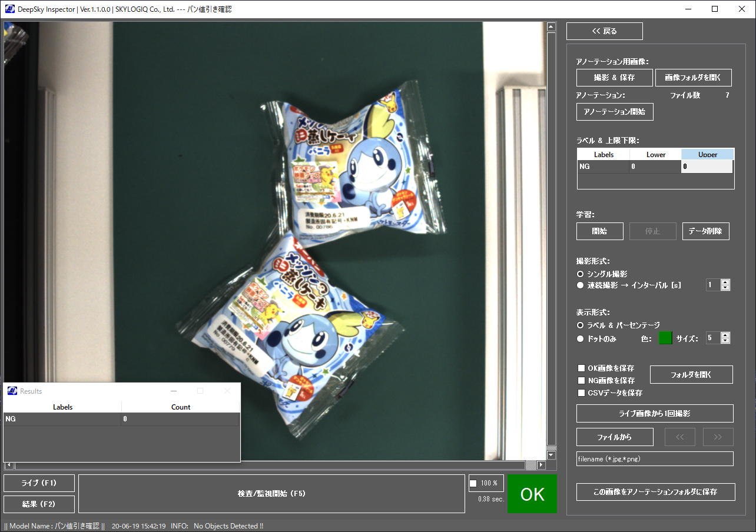Decrease the dot サイズ spinner
756x532 pixels.
pyautogui.click(x=725, y=341)
